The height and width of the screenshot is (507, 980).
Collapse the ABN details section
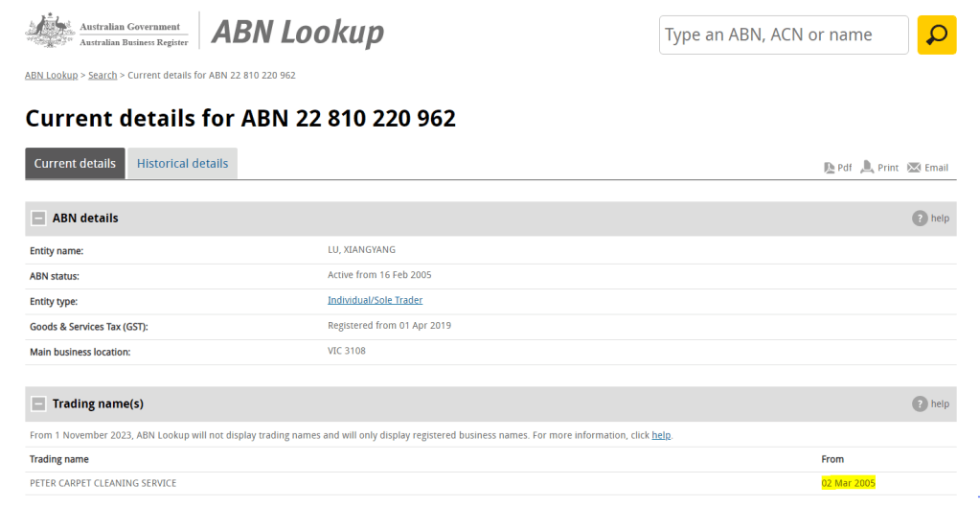[39, 219]
